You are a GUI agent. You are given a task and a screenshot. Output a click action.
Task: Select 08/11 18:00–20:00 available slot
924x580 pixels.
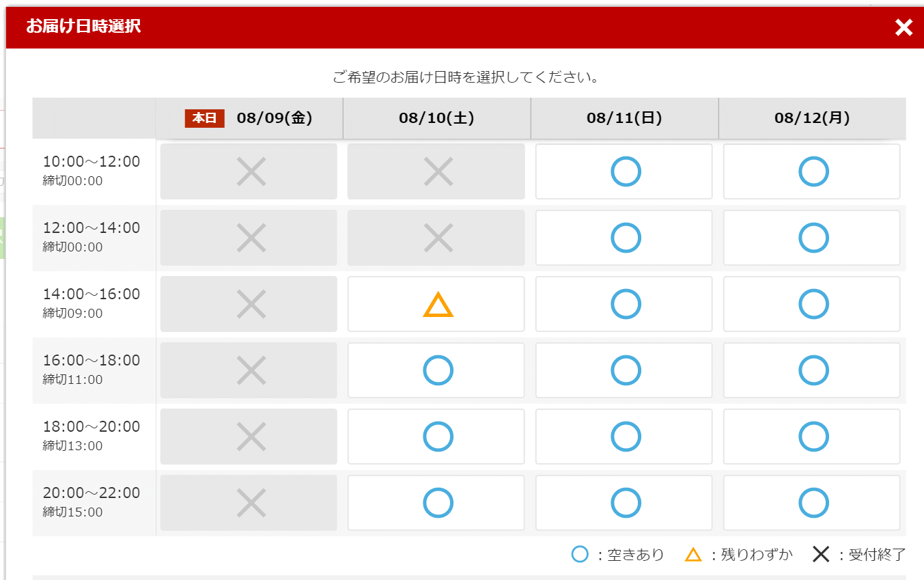click(x=625, y=437)
